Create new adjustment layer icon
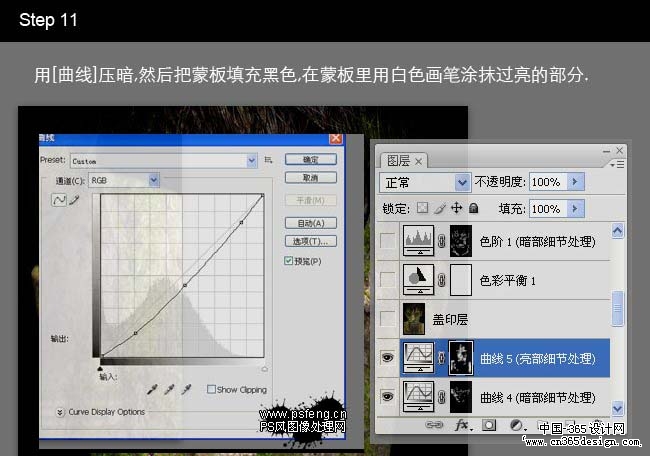 [517, 425]
